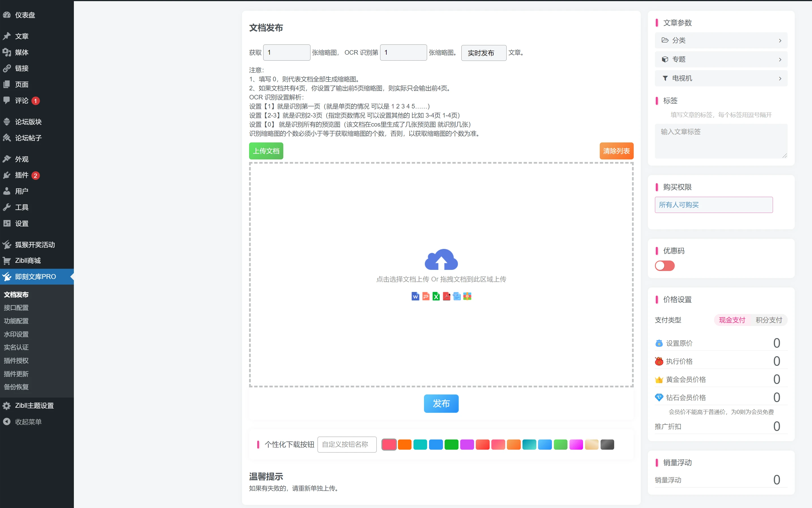Screen dimensions: 812x508
Task: Open the 所有人可购买 purchase permission dropdown
Action: (x=714, y=205)
